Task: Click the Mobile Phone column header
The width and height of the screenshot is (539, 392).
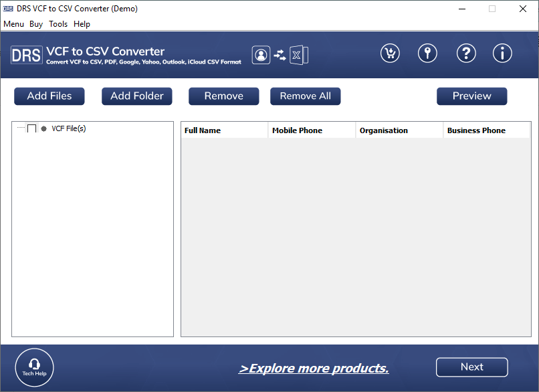Action: (312, 130)
